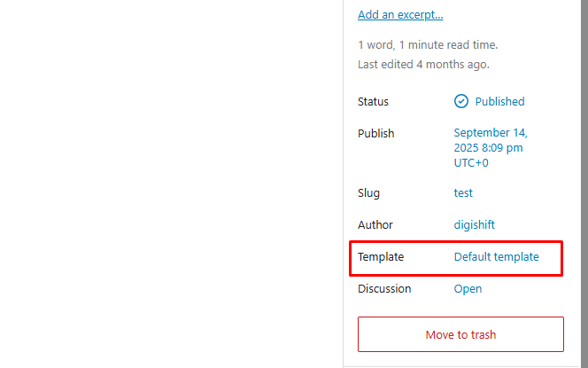Click the Status row label

point(373,101)
